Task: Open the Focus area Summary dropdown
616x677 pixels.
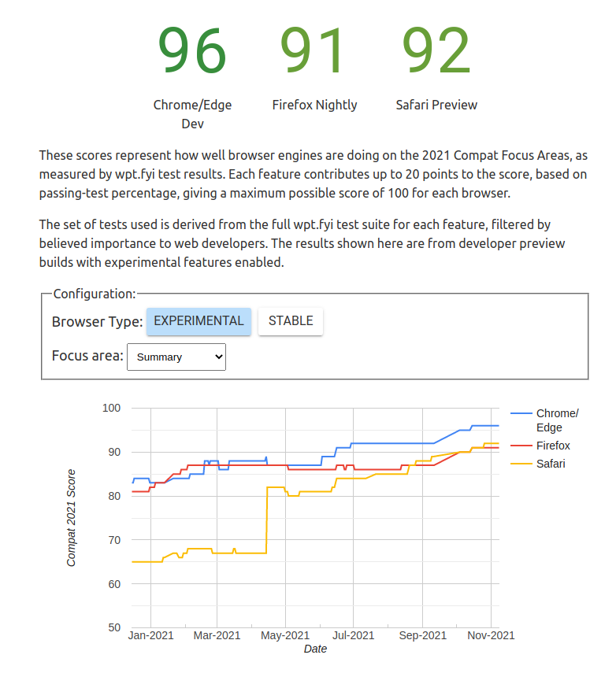Action: pos(176,357)
